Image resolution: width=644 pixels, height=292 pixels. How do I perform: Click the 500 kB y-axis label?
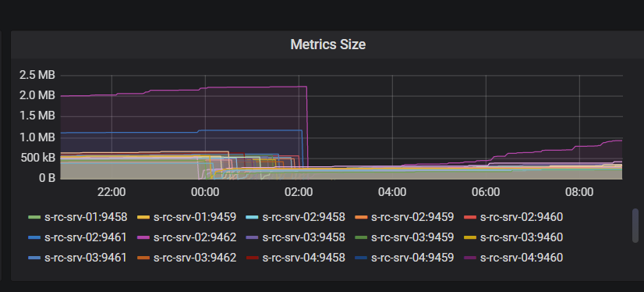pyautogui.click(x=37, y=158)
